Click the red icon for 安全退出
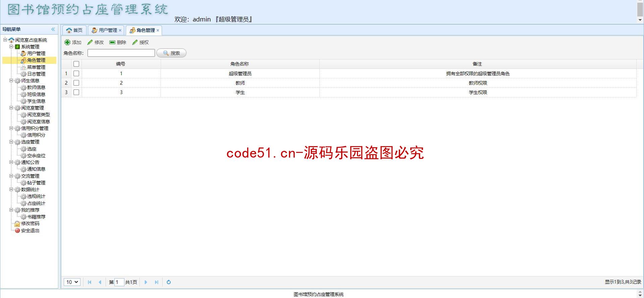The image size is (644, 298). click(x=17, y=230)
